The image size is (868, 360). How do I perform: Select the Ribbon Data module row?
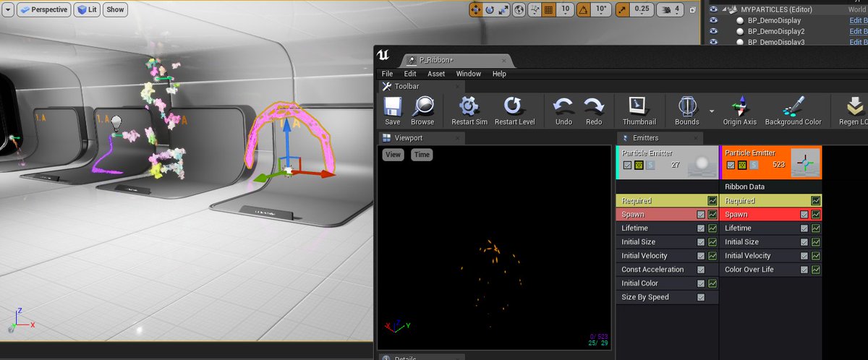[x=771, y=187]
